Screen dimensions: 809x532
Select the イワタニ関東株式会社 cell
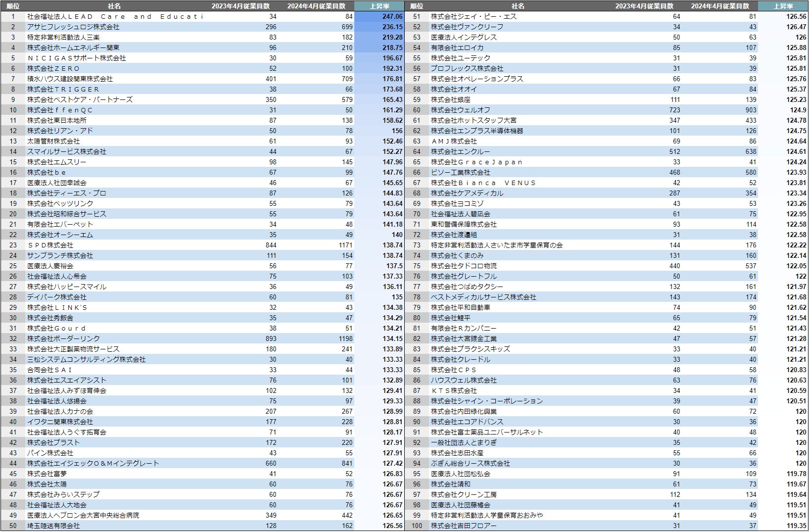(x=60, y=422)
